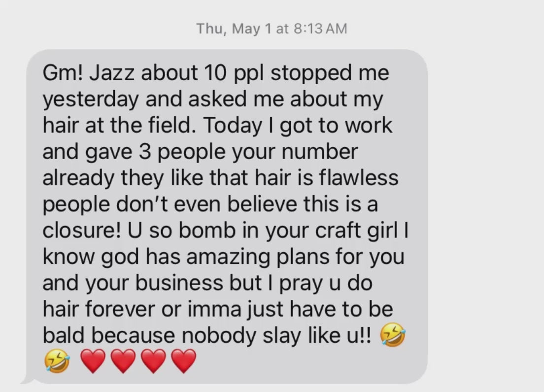The width and height of the screenshot is (544, 392).
Task: Tap the laughing emoji on the last line
Action: tap(57, 361)
